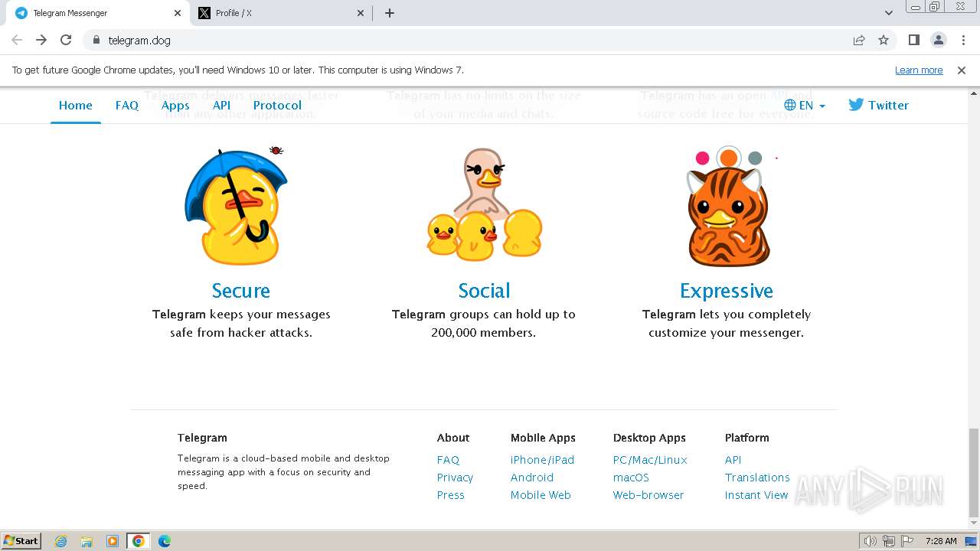Click the page vertical scrollbar thumb
This screenshot has height=551, width=980.
(973, 473)
